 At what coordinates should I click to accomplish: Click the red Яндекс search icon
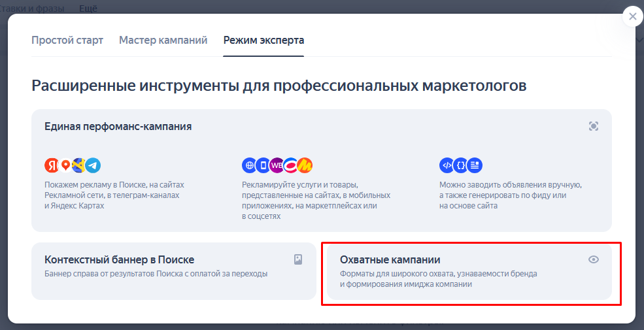(52, 165)
